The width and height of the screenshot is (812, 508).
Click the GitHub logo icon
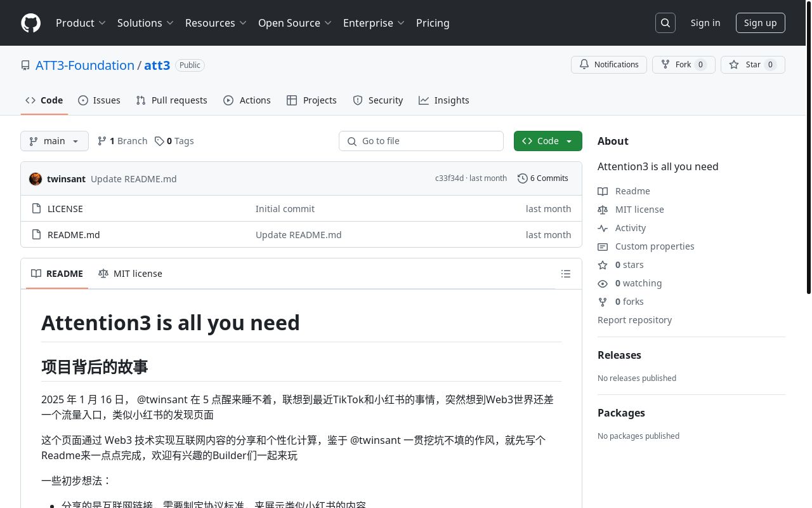click(30, 23)
